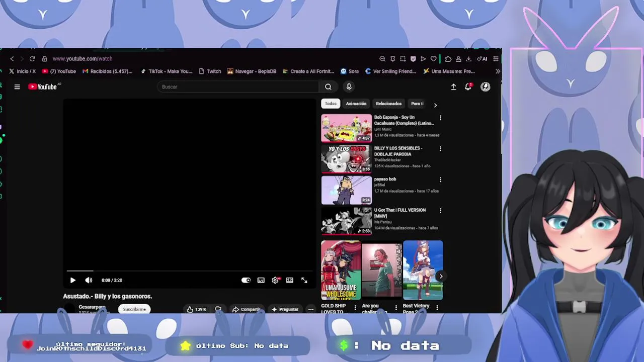
Task: Open the browser extensions puzzle icon
Action: [x=448, y=59]
